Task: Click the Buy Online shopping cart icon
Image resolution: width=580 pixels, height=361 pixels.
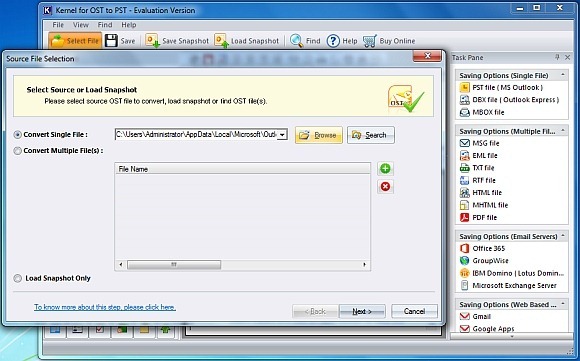Action: [370, 41]
